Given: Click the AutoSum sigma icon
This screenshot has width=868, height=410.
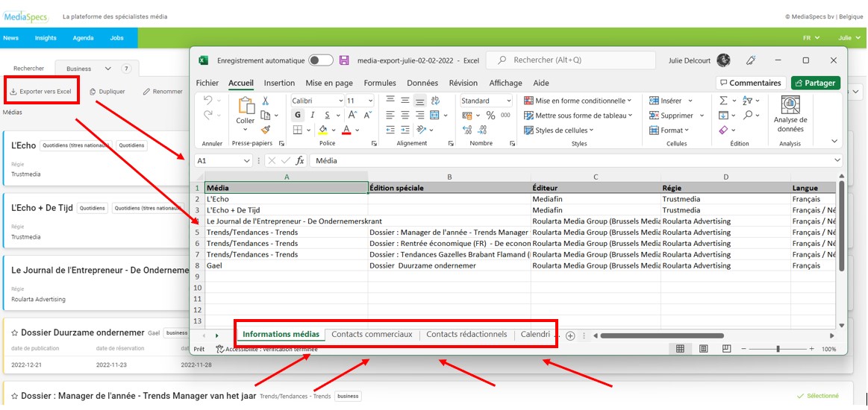Looking at the screenshot, I should (x=723, y=101).
